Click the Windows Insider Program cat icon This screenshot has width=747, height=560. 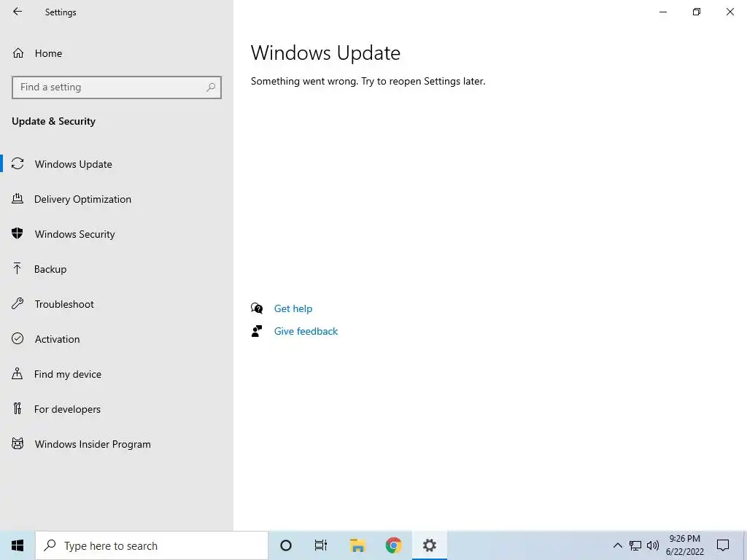pos(18,444)
